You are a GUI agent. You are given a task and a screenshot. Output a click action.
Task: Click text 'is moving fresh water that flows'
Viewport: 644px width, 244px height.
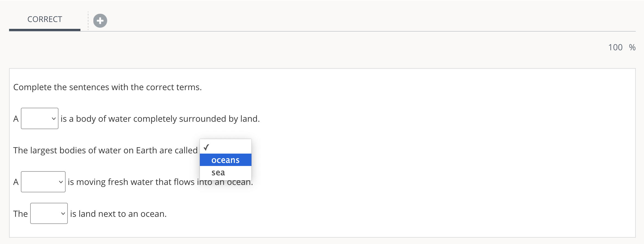pyautogui.click(x=131, y=182)
